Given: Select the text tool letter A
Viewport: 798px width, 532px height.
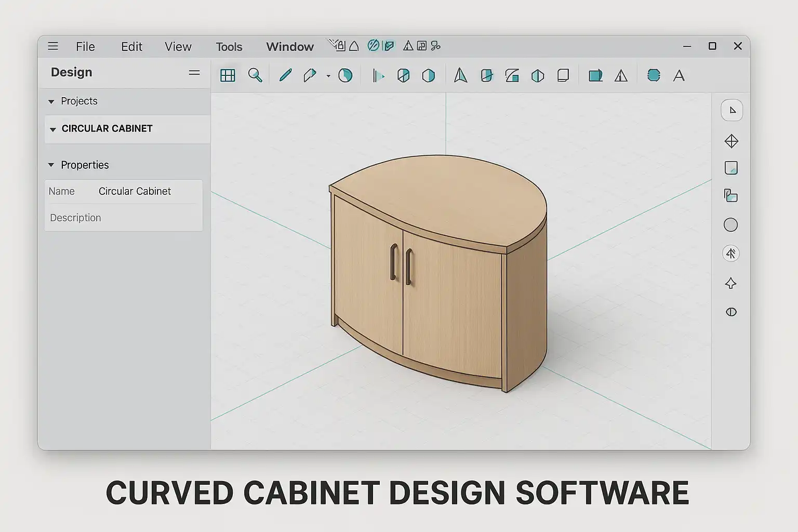Looking at the screenshot, I should [679, 76].
